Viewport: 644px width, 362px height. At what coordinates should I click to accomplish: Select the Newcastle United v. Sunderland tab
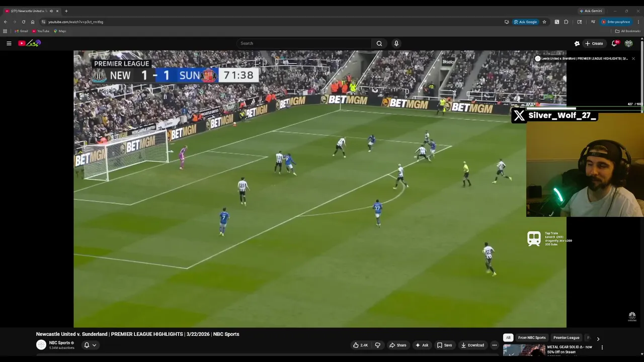coord(29,11)
